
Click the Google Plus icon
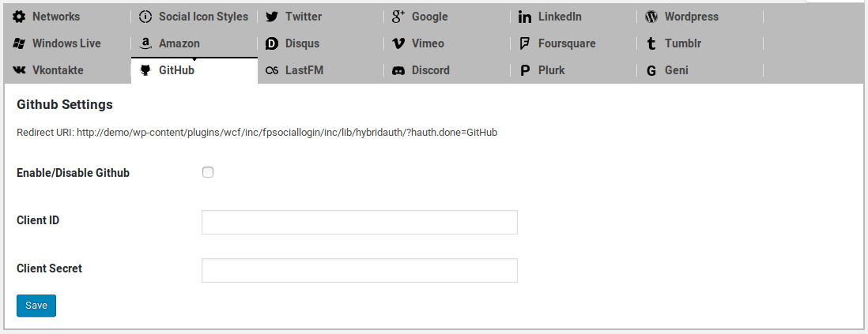pos(398,17)
